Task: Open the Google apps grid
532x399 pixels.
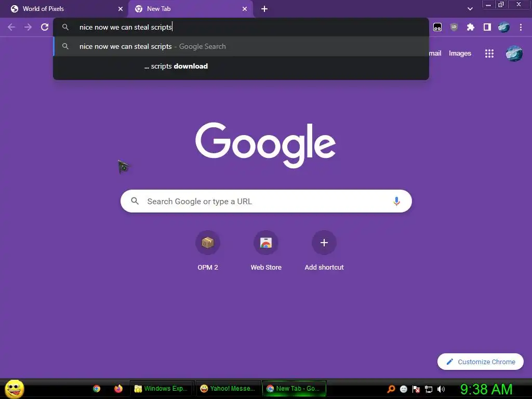Action: pyautogui.click(x=489, y=54)
